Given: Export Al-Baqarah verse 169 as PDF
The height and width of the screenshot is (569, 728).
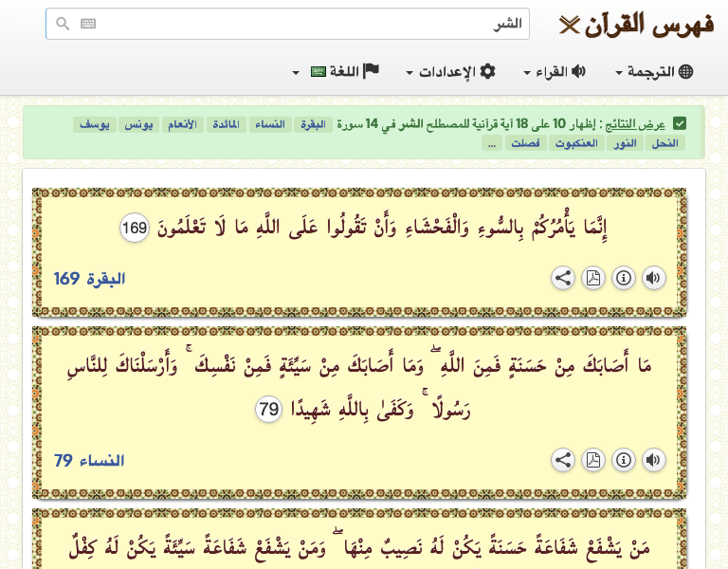Looking at the screenshot, I should (x=592, y=278).
